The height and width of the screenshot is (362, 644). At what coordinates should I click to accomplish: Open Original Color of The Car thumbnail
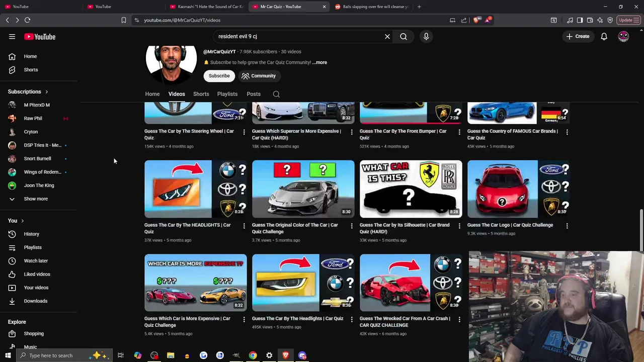tap(303, 189)
